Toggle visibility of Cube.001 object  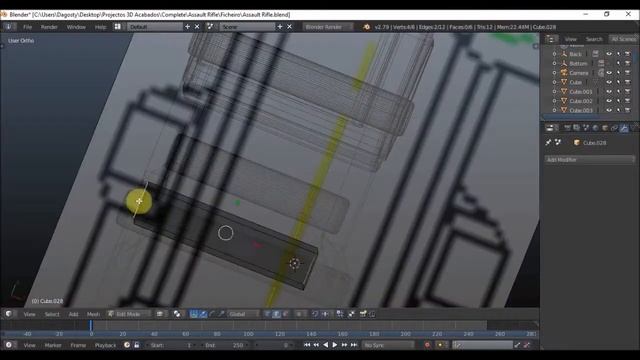609,92
